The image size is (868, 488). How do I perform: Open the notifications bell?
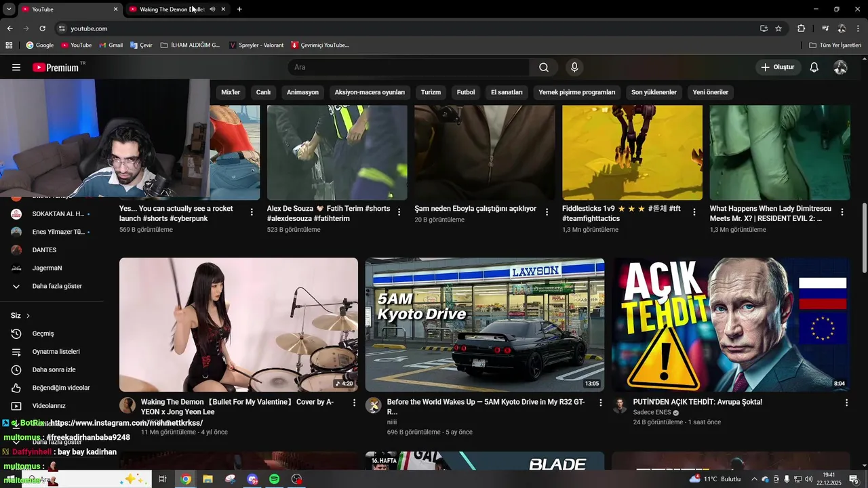click(814, 67)
